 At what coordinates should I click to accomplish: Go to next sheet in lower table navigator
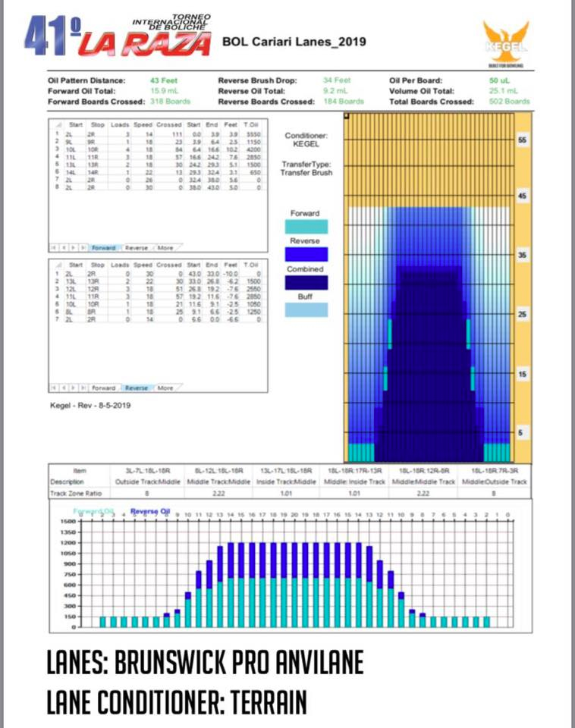point(74,388)
